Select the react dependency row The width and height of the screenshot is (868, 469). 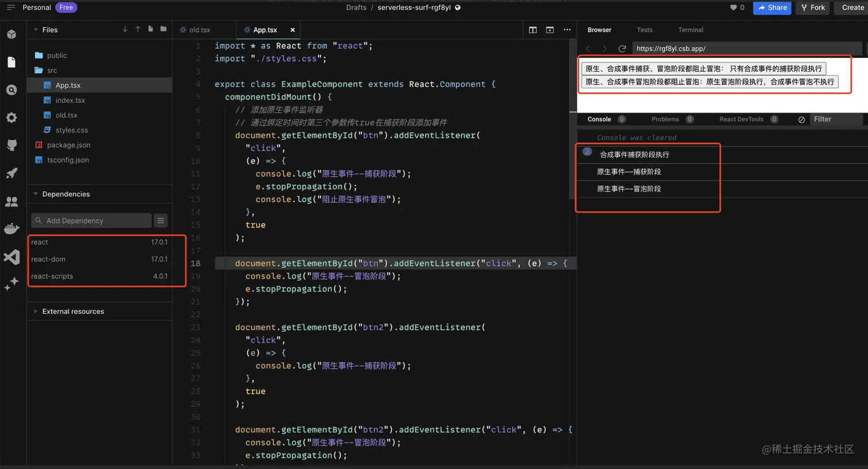click(100, 242)
